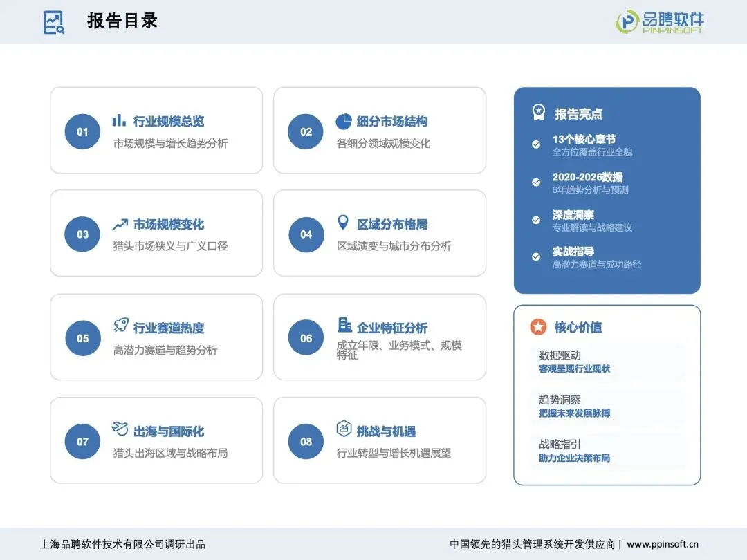
Task: Click the award ribbon icon beside 报告亮点
Action: [538, 113]
